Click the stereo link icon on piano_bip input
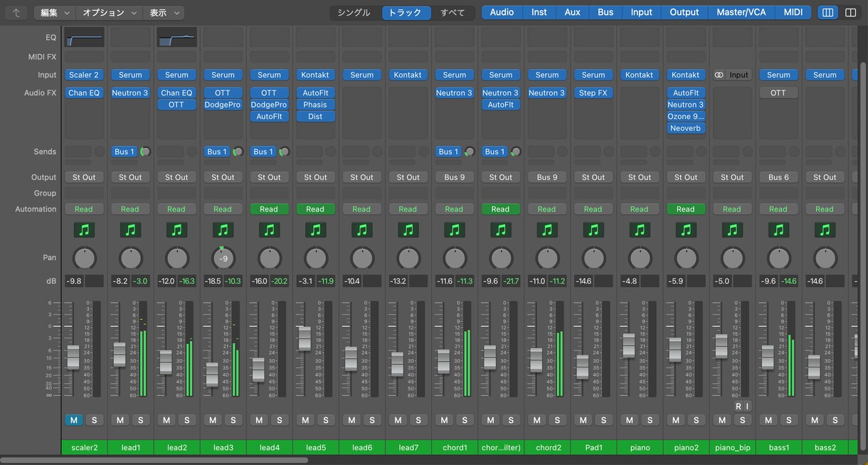The height and width of the screenshot is (465, 868). click(719, 75)
